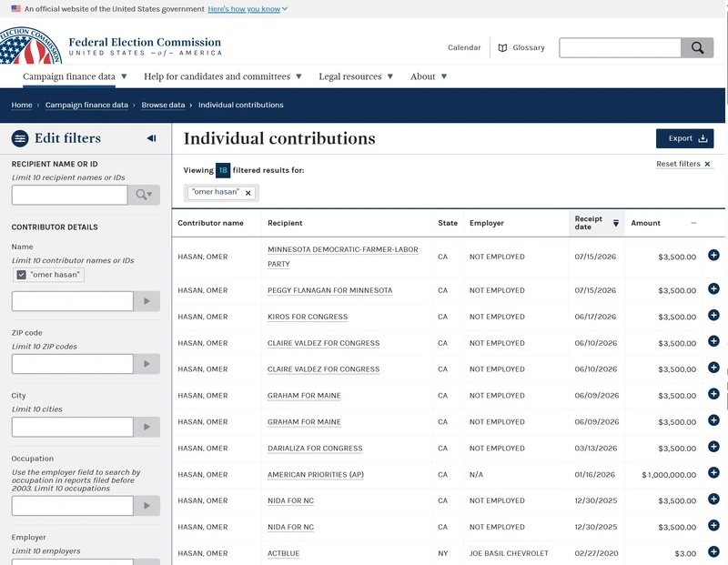The image size is (728, 565).
Task: Expand Darializa for Congress row details
Action: (x=713, y=447)
